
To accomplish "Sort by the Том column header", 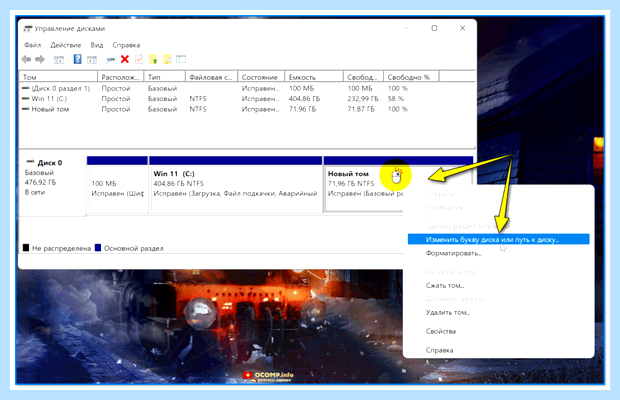I will click(x=59, y=77).
